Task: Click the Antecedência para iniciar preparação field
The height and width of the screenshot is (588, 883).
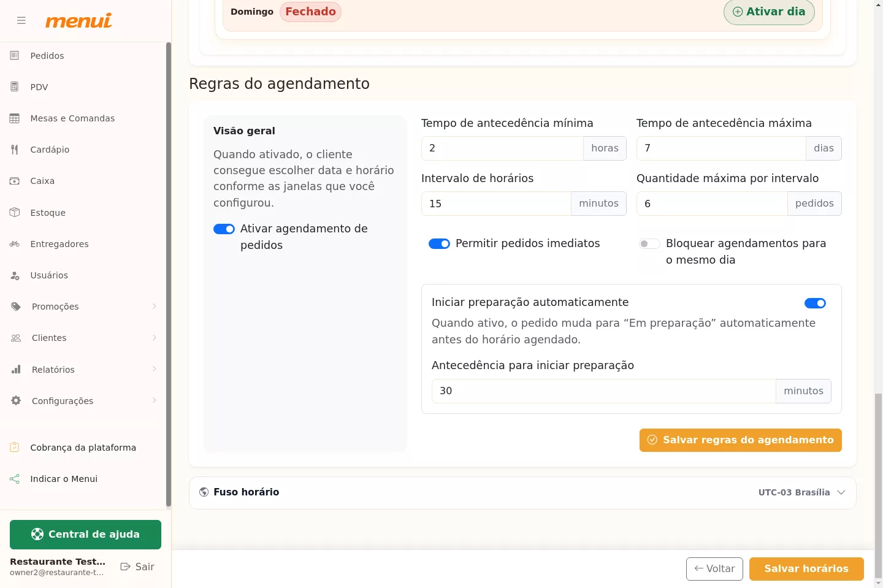Action: (x=604, y=391)
